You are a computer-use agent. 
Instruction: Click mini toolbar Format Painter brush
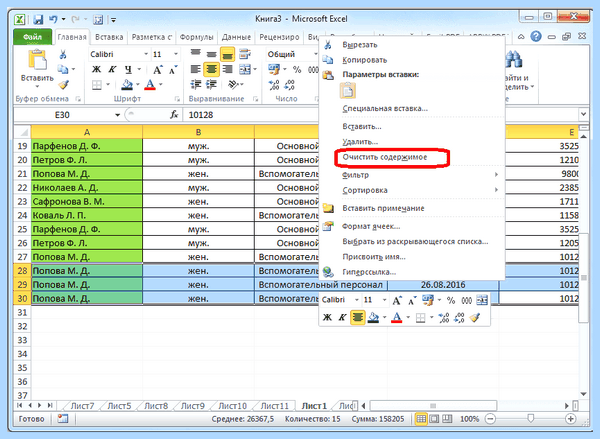(x=474, y=317)
